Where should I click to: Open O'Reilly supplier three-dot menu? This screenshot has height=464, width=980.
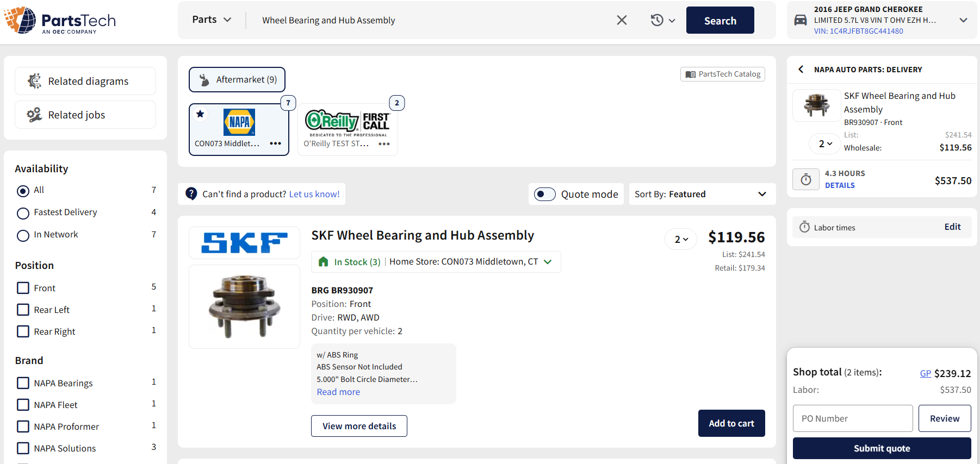[384, 144]
